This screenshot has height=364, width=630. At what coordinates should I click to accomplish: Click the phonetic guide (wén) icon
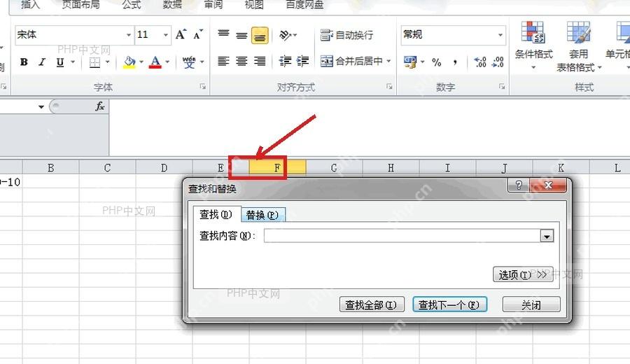189,62
